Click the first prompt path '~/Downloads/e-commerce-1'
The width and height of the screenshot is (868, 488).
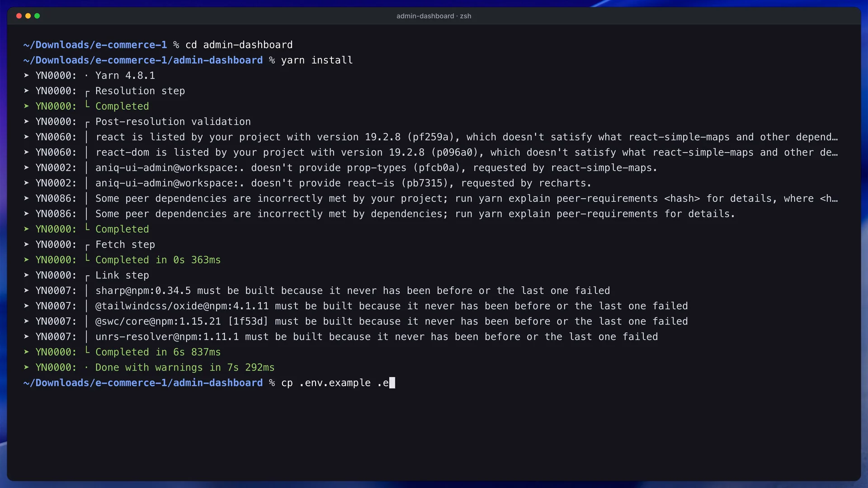point(95,45)
